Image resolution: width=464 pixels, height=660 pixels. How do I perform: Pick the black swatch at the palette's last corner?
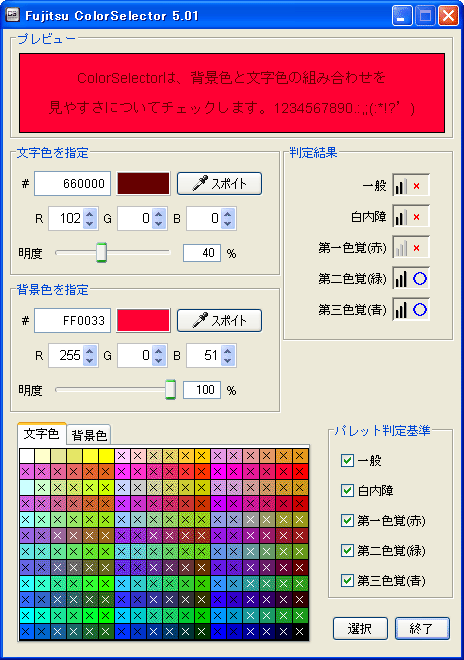point(300,632)
